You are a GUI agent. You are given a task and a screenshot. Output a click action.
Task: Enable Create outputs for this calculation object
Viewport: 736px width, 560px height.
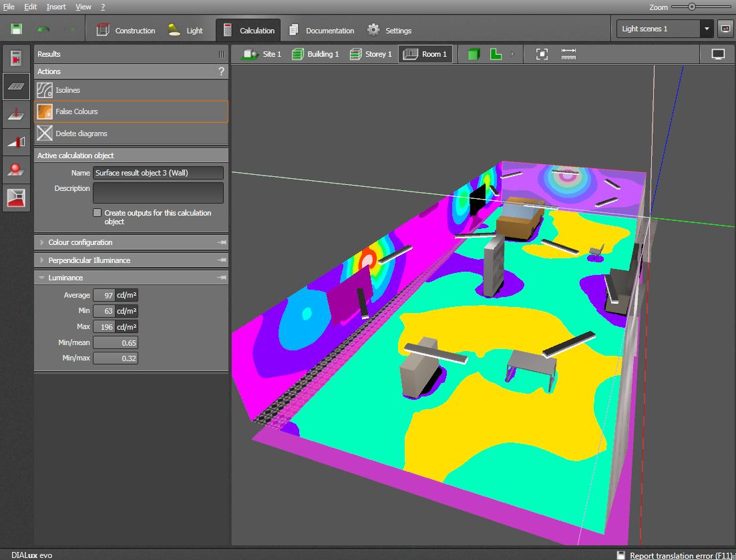97,213
